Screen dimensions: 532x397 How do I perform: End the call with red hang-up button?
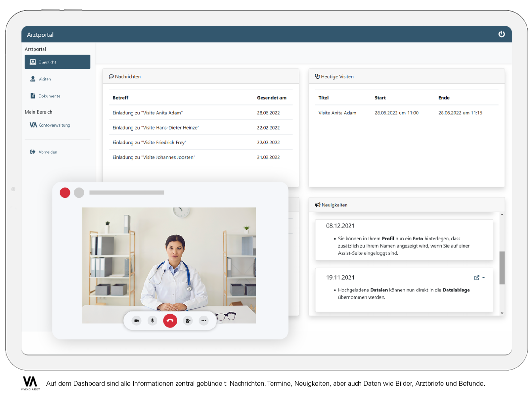[x=170, y=321]
